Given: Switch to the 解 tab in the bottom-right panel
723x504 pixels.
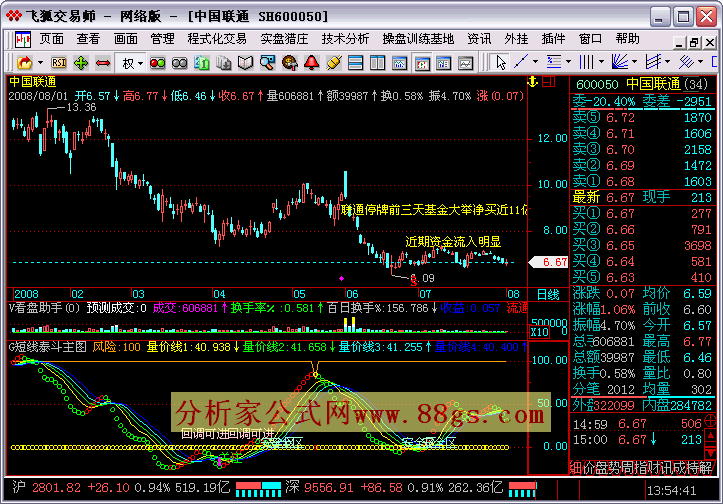Looking at the screenshot, I should click(x=705, y=468).
